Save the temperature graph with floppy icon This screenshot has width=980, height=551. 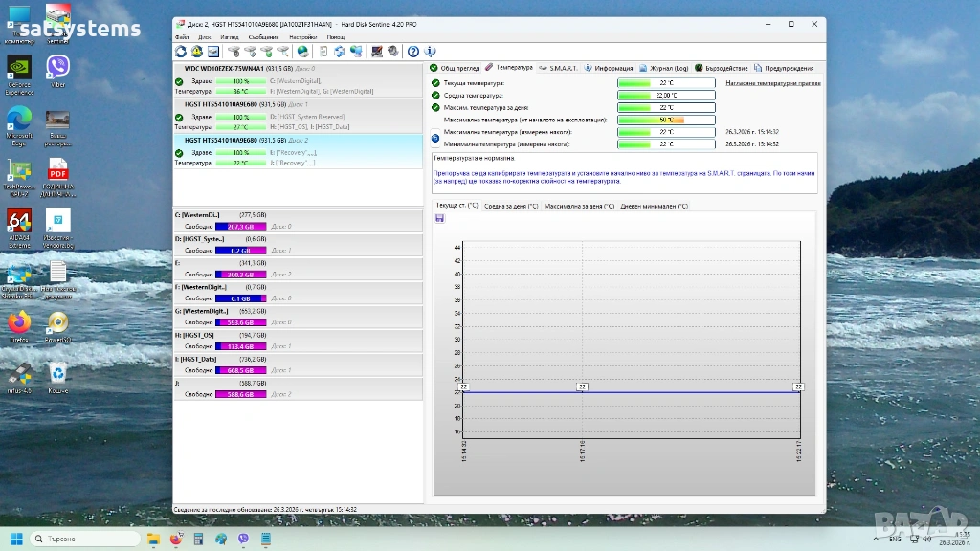pyautogui.click(x=439, y=218)
